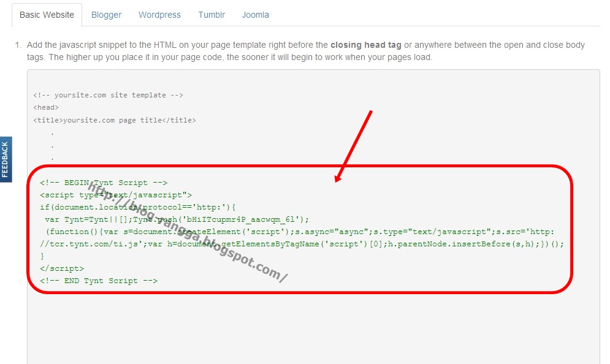Click the bold 'closing head tag' text

[365, 45]
